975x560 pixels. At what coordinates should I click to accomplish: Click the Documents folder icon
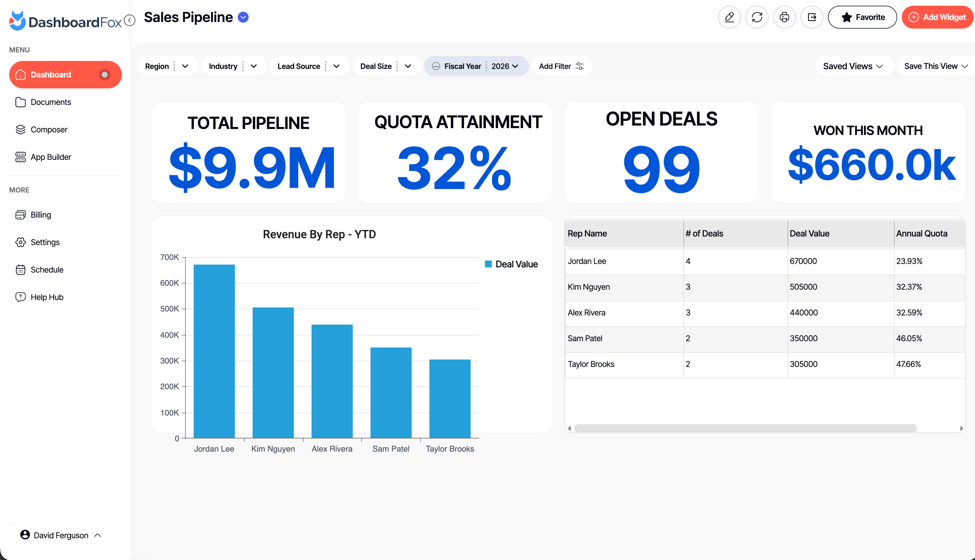(x=20, y=102)
